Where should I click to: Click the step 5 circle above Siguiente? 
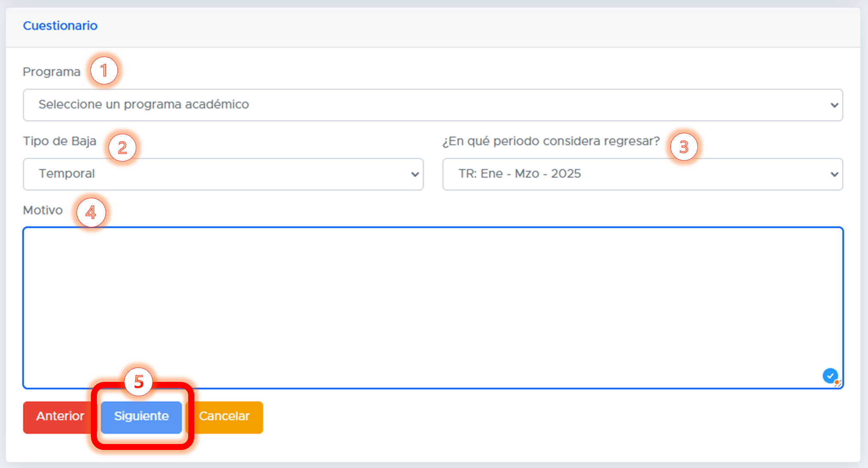point(138,381)
